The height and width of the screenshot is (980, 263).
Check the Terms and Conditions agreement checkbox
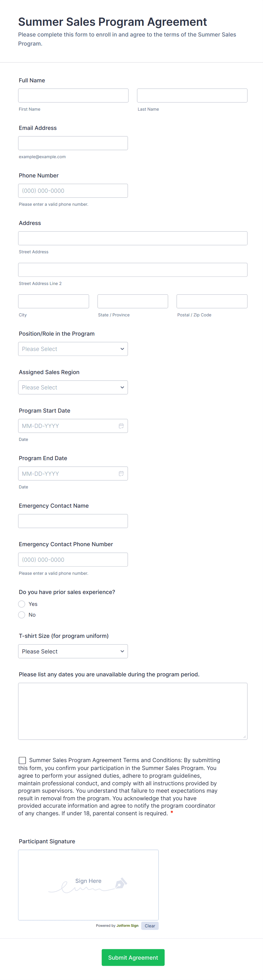click(x=22, y=760)
